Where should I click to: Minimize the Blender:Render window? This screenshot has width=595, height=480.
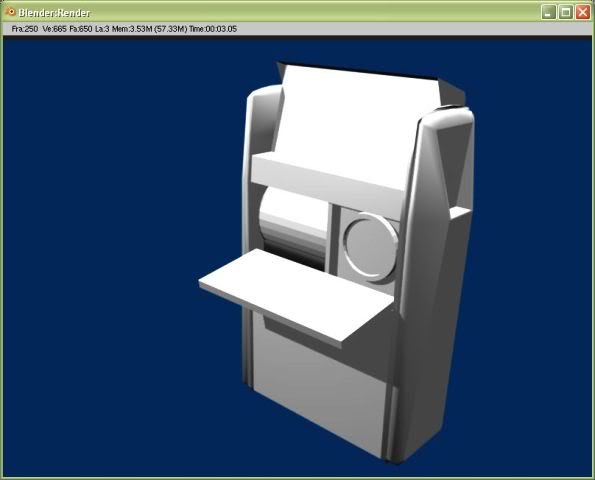pos(548,12)
